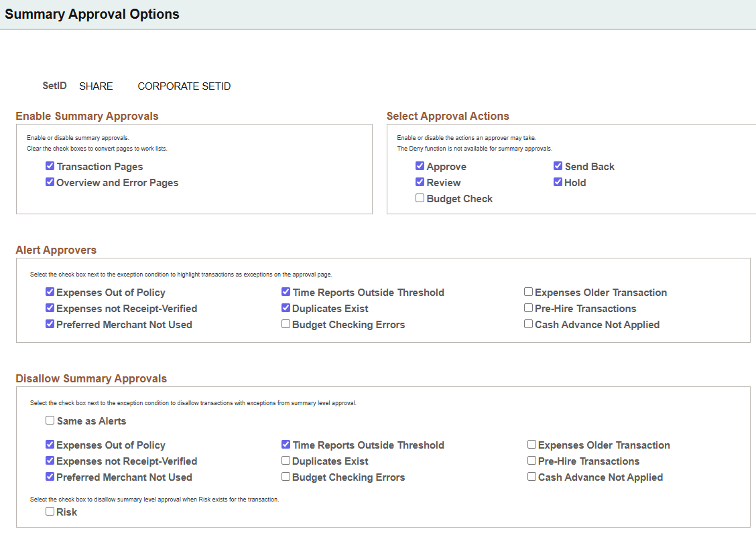Uncheck the Preferred Merchant Not Used alert
Image resolution: width=756 pixels, height=533 pixels.
[50, 324]
